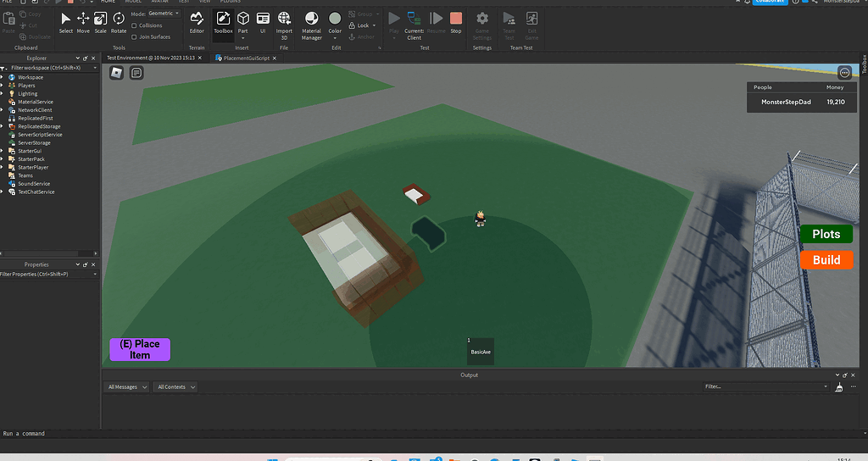The width and height of the screenshot is (868, 461).
Task: Open the Toolbox panel from the ribbon
Action: click(x=223, y=22)
